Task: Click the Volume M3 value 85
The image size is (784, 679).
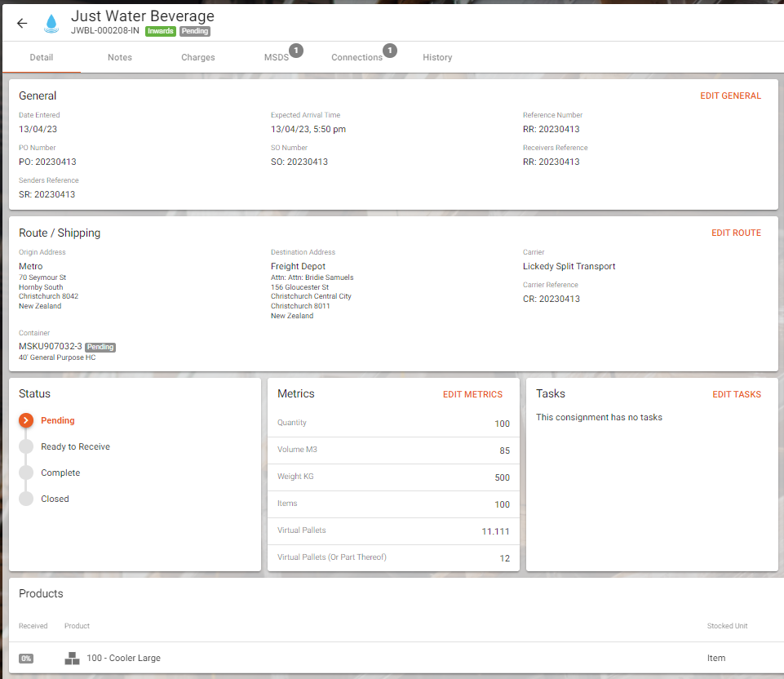Action: pyautogui.click(x=504, y=450)
